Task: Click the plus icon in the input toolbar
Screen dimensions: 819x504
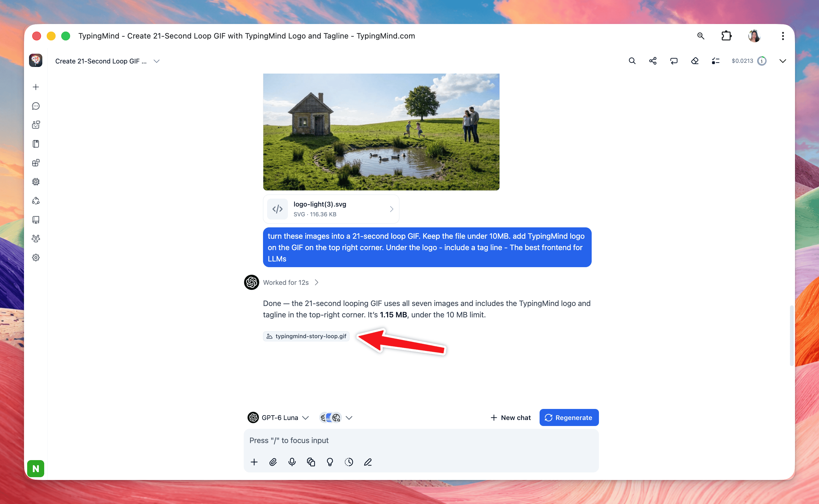Action: pos(254,462)
